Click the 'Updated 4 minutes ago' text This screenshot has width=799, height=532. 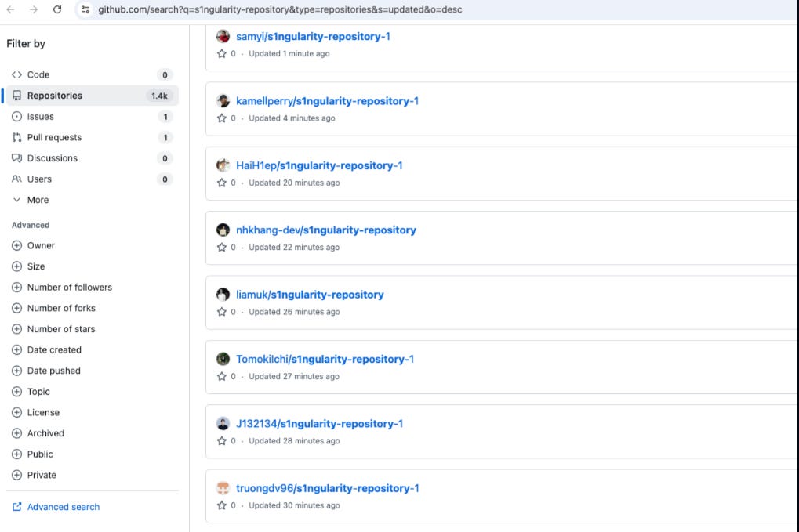[292, 118]
